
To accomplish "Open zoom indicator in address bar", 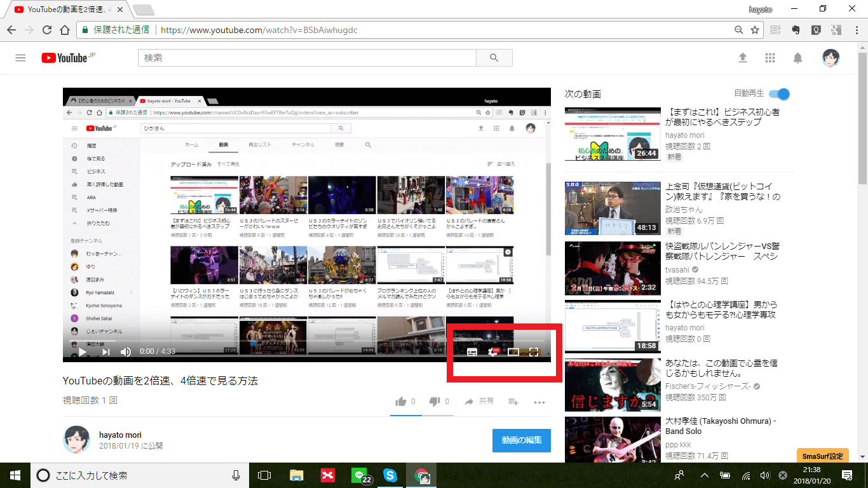I will pos(739,30).
